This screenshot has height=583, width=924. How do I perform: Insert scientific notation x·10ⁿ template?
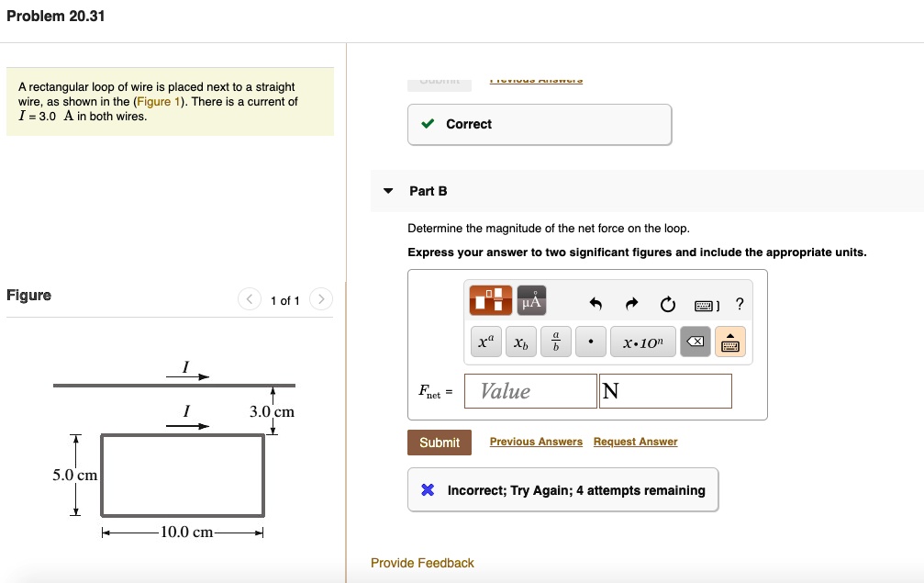pos(643,342)
